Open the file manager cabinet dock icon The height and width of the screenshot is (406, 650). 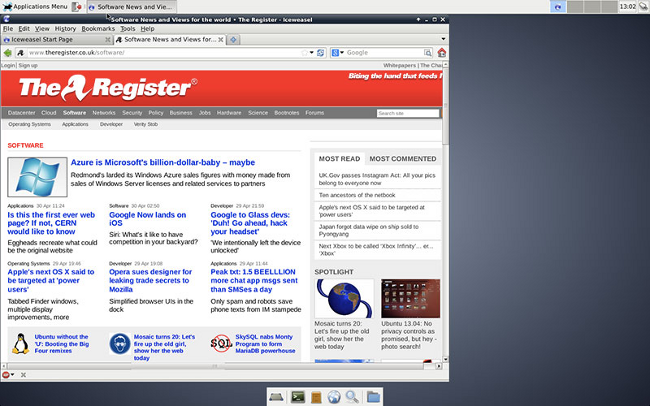[x=316, y=397]
